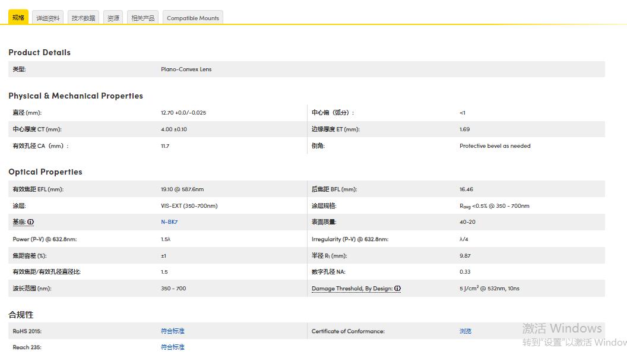627x364 pixels.
Task: Click the VIS-EXT (350-700nm) coating value
Action: pos(189,206)
